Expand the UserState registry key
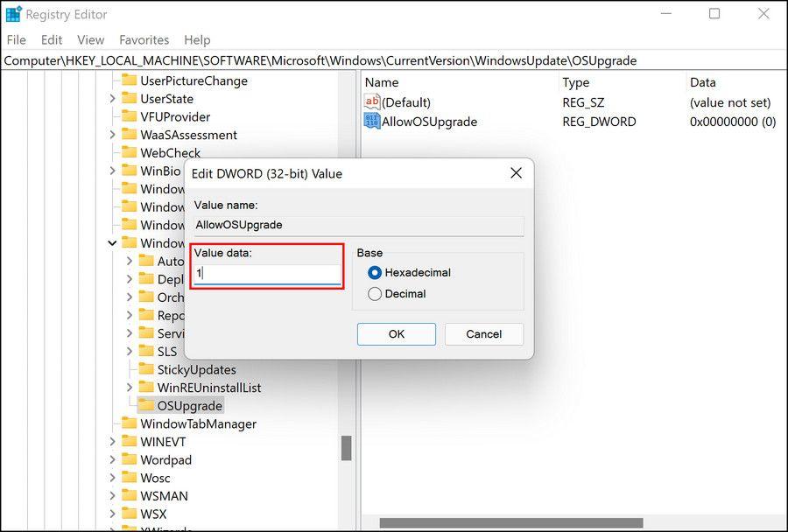 (x=112, y=99)
